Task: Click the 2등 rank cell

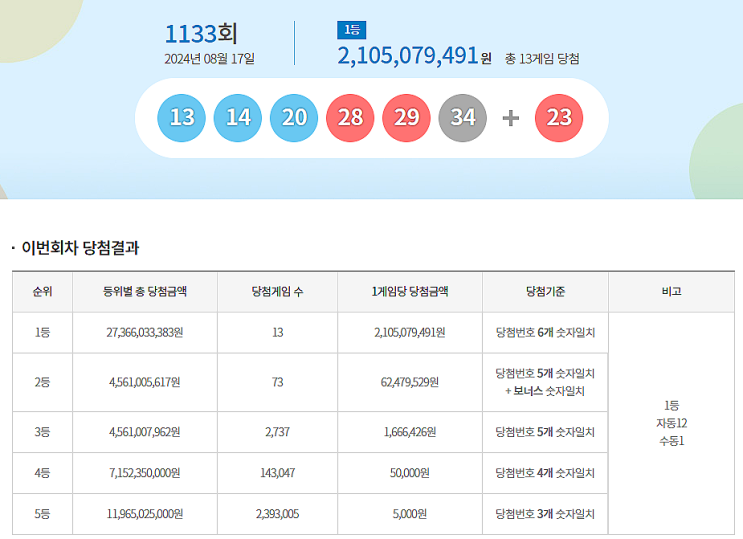Action: click(x=42, y=382)
